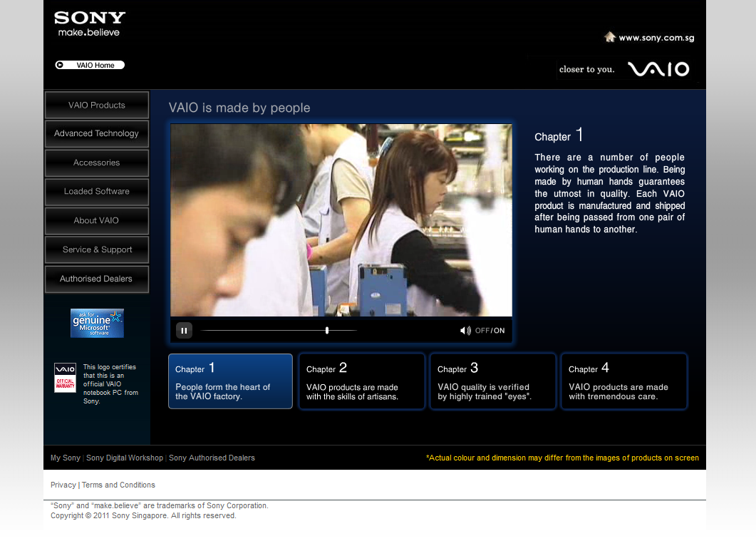Viewport: 756px width, 546px height.
Task: Visit the www.sony.com.sg link
Action: pos(656,38)
